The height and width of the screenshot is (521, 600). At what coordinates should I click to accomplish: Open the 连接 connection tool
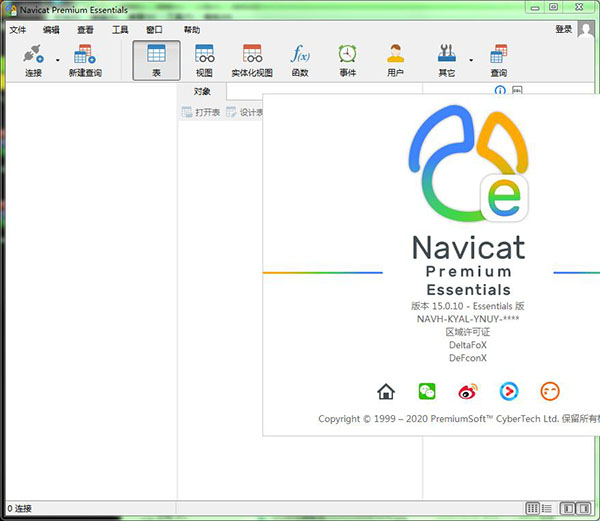tap(33, 61)
